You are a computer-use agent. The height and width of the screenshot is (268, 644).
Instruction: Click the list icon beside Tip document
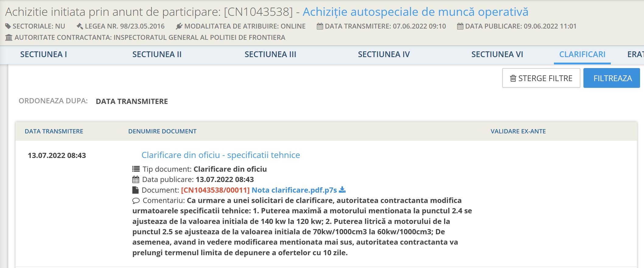[x=136, y=169]
